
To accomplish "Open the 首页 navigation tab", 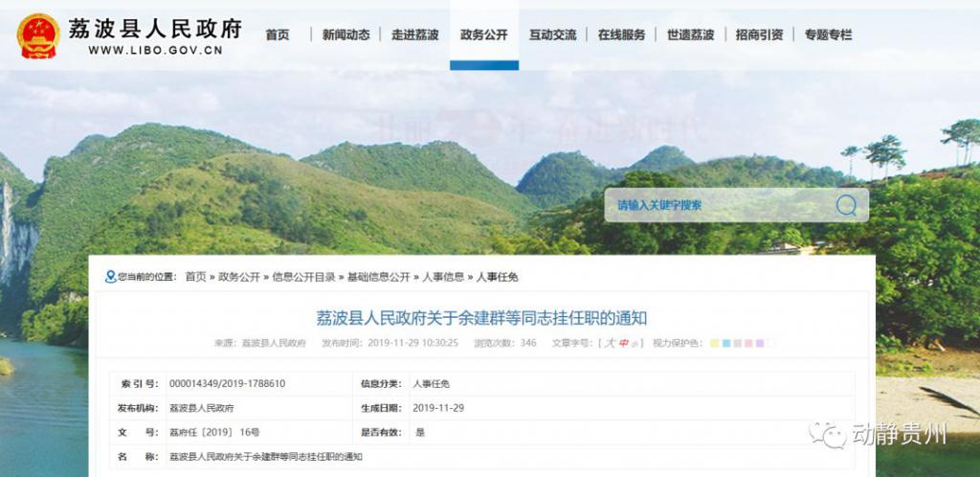I will pyautogui.click(x=278, y=35).
